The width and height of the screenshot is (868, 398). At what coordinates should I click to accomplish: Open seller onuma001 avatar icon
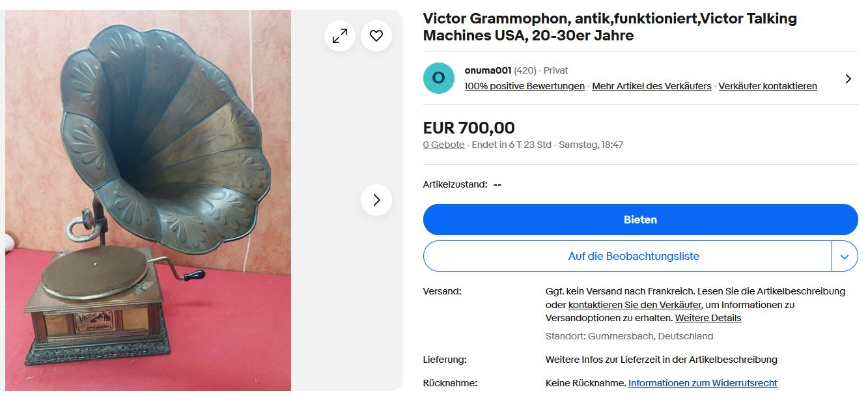439,78
